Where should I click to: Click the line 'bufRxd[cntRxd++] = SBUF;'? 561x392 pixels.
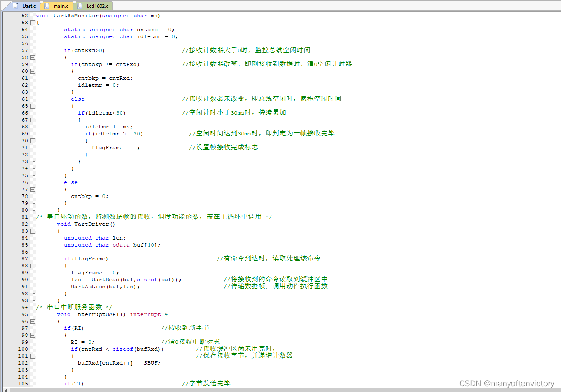119,363
